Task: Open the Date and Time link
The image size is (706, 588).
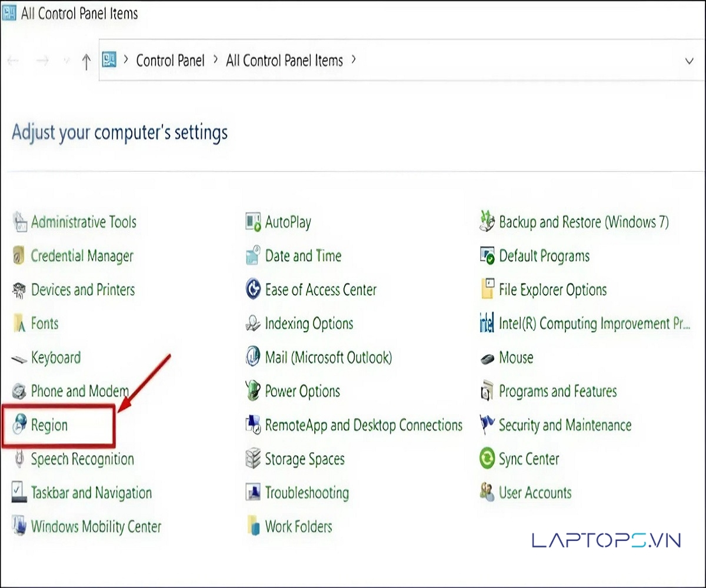Action: click(303, 256)
